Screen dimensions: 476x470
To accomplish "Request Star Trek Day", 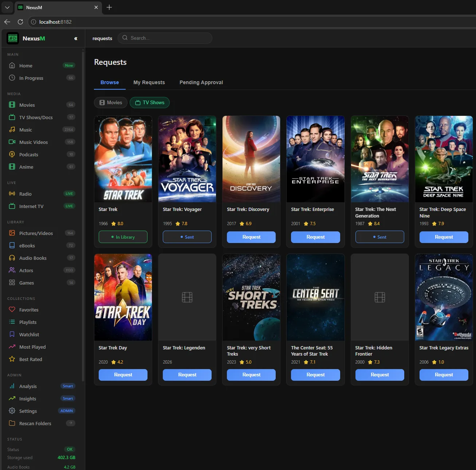I will (123, 375).
